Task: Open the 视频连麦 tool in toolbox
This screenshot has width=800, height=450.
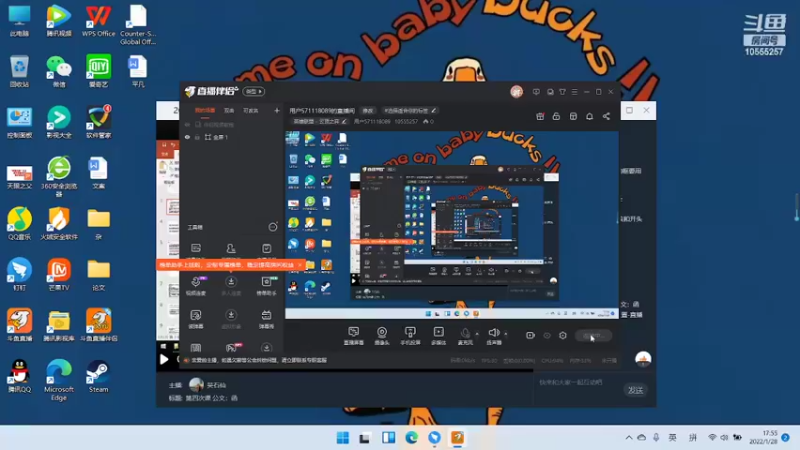Action: [x=196, y=286]
